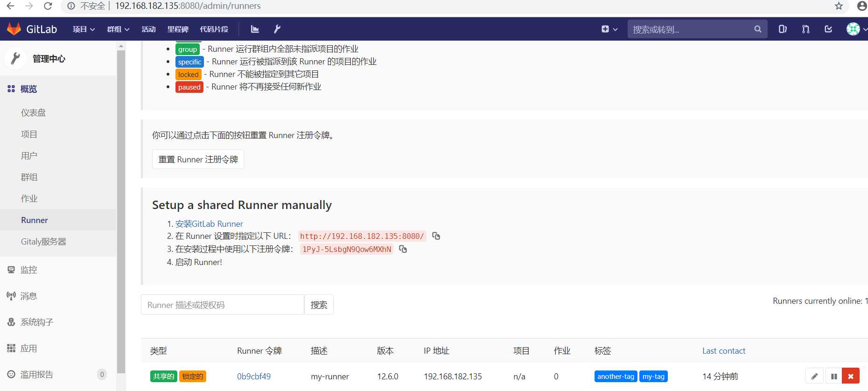Copy the Runner URL to clipboard

coord(436,236)
